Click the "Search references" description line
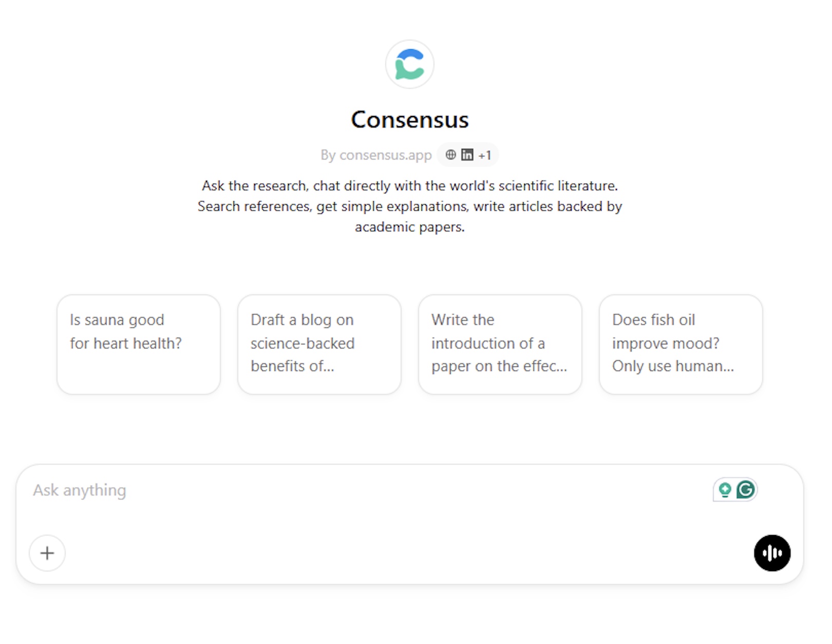Viewport: 832px width, 644px height. [409, 206]
